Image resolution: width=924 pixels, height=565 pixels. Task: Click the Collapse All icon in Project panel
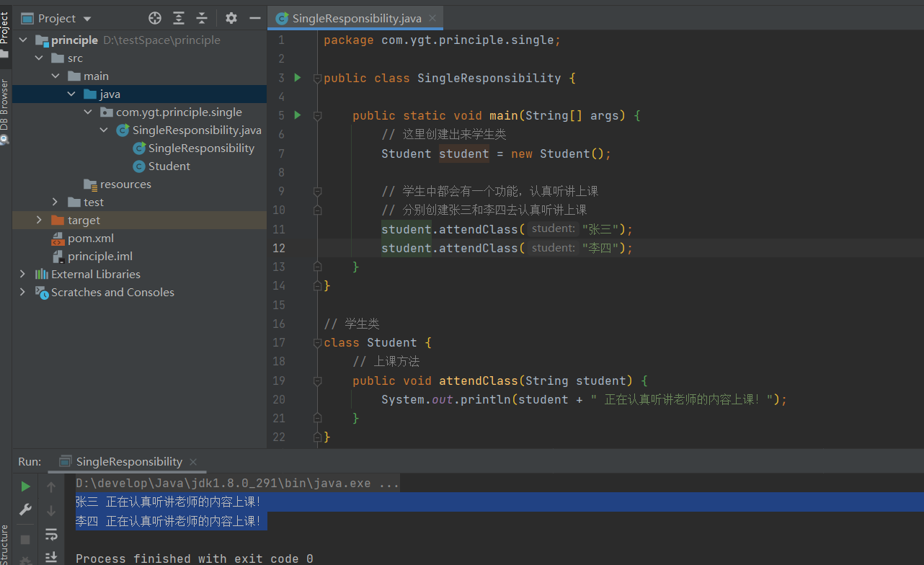[202, 18]
